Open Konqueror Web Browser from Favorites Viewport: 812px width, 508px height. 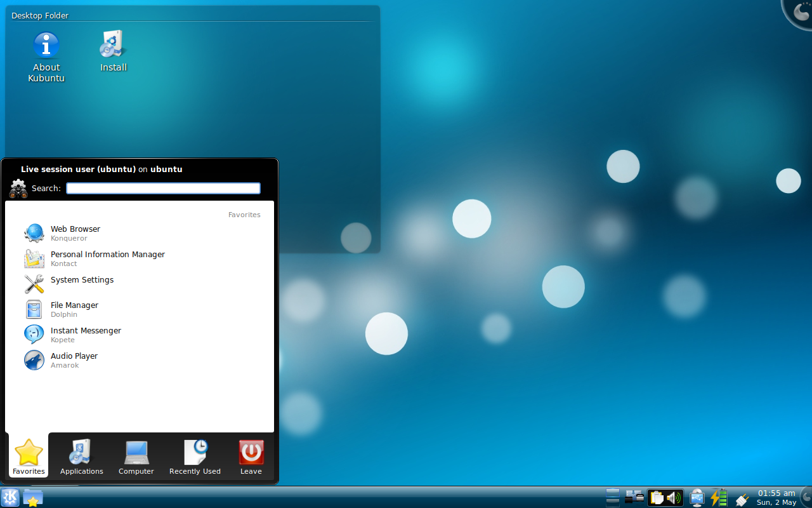tap(140, 233)
